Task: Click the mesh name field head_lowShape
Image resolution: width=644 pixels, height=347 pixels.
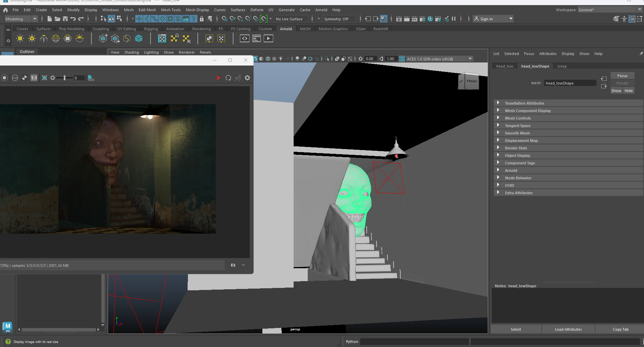Action: click(x=570, y=83)
